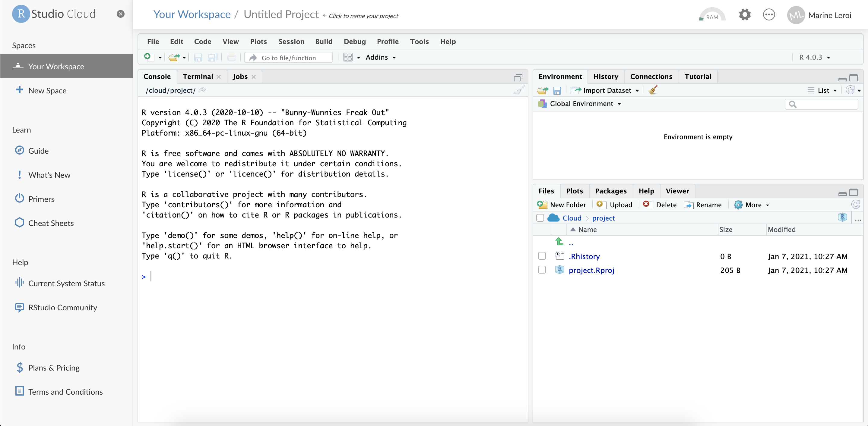Screen dimensions: 868x426
Task: Open the Tools menu
Action: point(419,41)
